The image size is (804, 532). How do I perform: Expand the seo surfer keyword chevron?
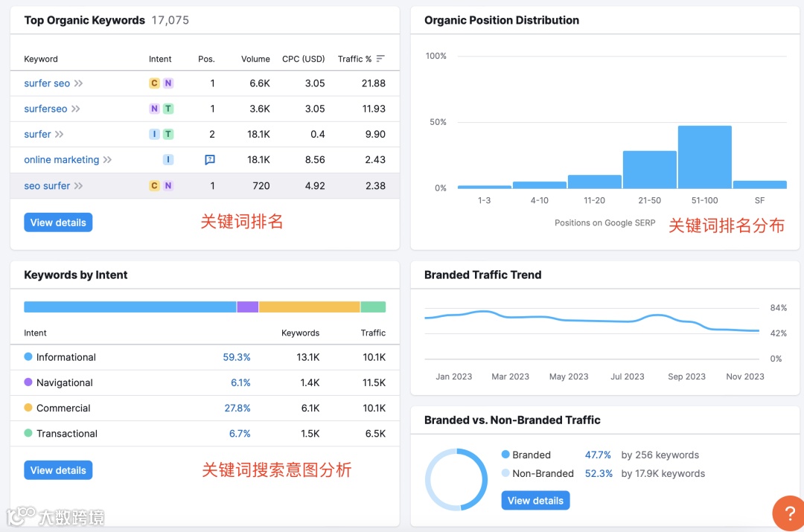click(79, 185)
